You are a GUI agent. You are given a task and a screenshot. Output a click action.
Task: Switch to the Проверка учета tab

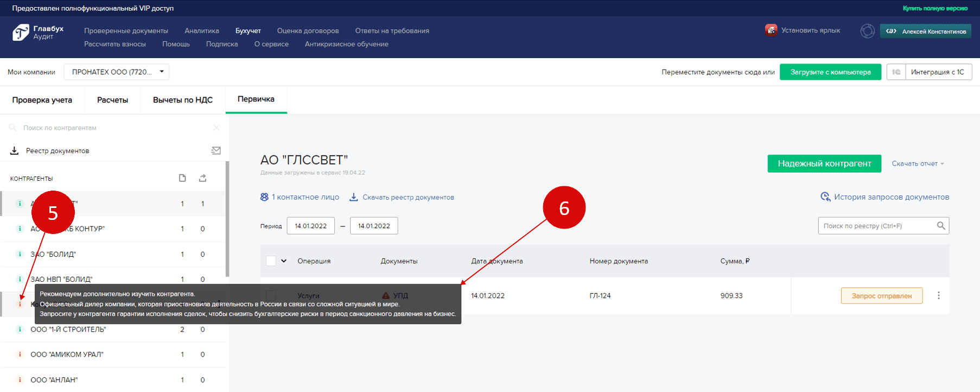pyautogui.click(x=42, y=100)
